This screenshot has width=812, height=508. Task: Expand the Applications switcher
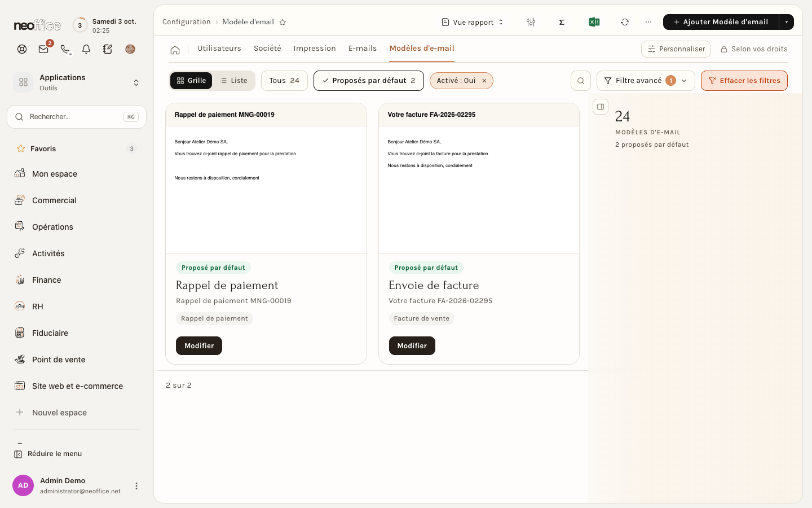coord(77,82)
